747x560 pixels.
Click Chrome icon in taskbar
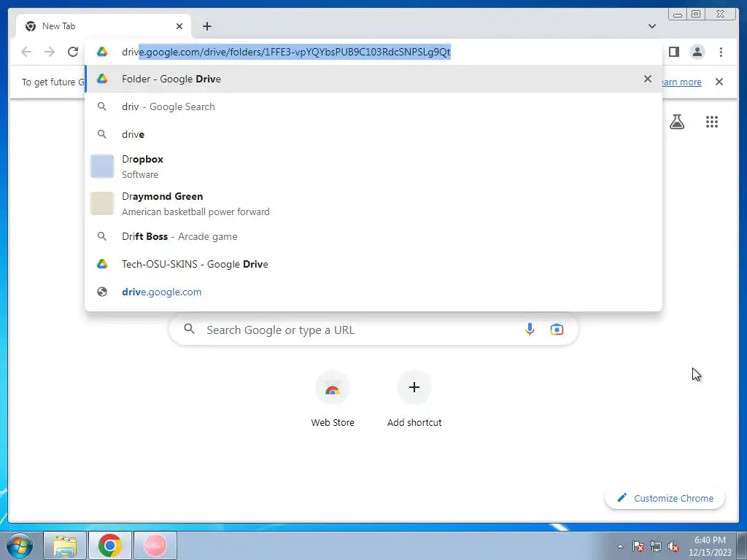tap(110, 545)
